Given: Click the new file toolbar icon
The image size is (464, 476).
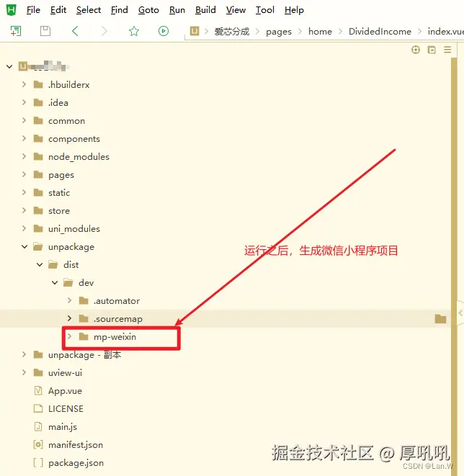Looking at the screenshot, I should [x=15, y=31].
